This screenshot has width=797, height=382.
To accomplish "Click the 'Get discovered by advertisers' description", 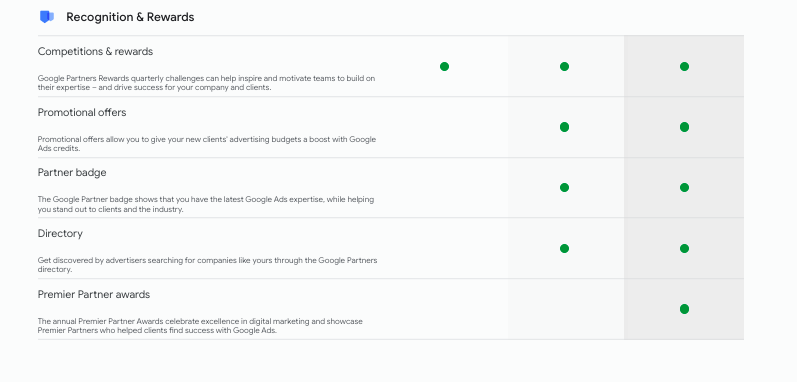I will [x=207, y=265].
